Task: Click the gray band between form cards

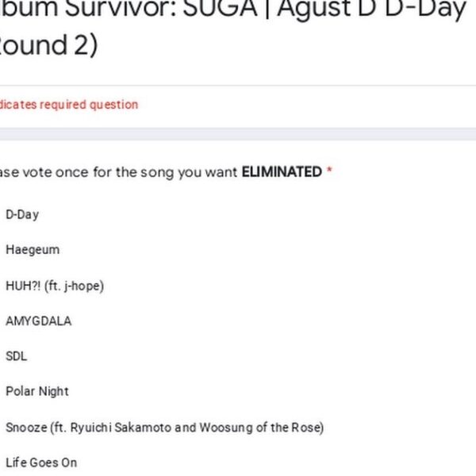Action: point(238,135)
